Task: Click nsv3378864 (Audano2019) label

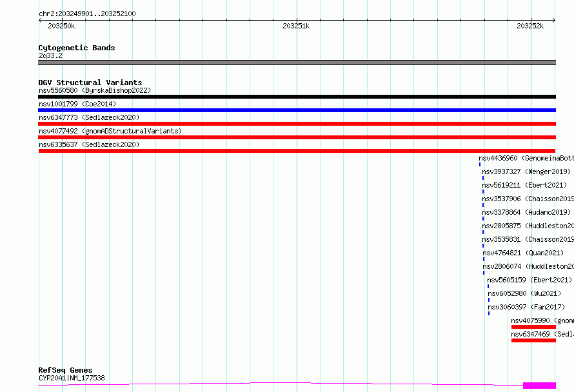Action: (526, 212)
